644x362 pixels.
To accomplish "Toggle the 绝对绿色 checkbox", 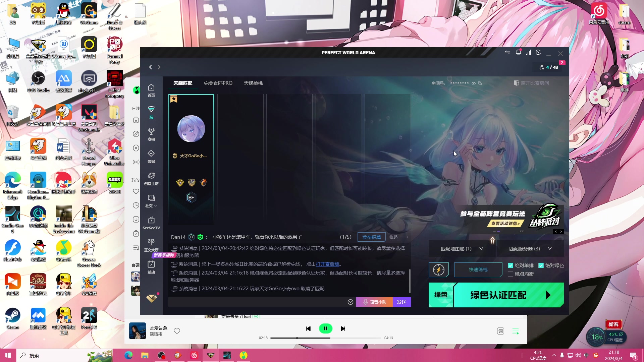I will [541, 265].
